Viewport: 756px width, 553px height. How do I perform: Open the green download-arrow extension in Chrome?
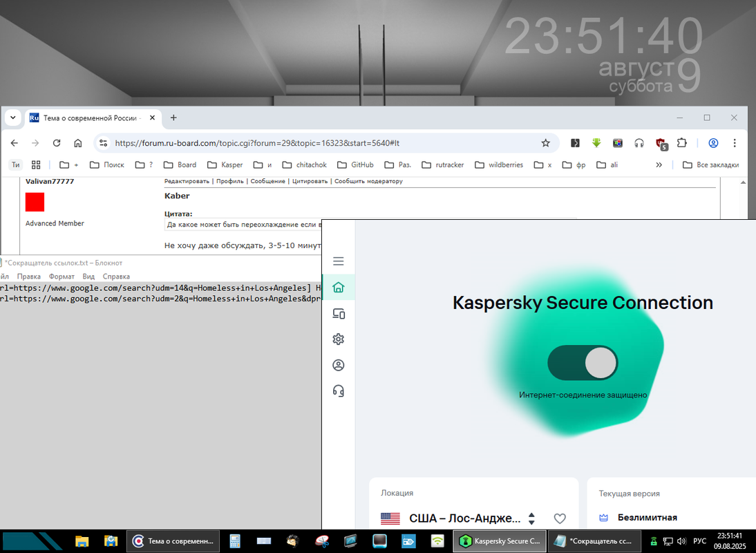pos(596,142)
